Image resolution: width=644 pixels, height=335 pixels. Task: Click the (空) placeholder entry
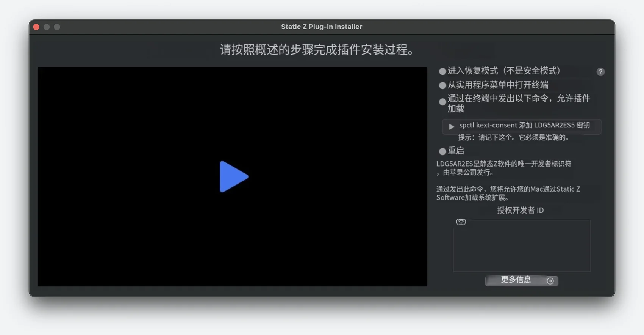tap(461, 222)
